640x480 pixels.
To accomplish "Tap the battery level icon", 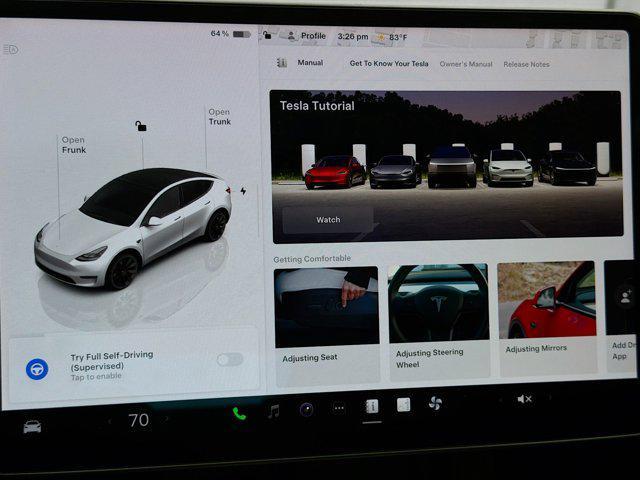I will point(242,34).
